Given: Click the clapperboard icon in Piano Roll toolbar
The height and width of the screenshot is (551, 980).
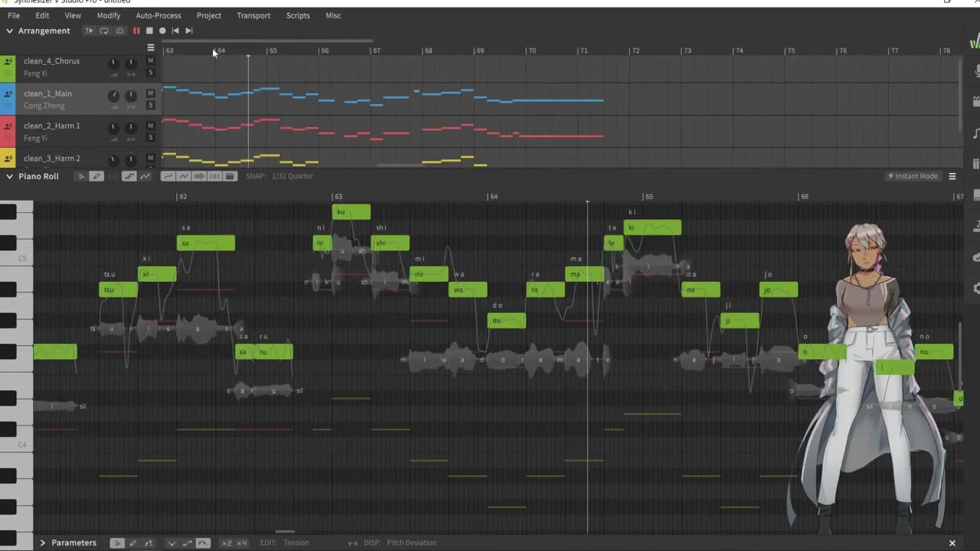Looking at the screenshot, I should tap(230, 176).
